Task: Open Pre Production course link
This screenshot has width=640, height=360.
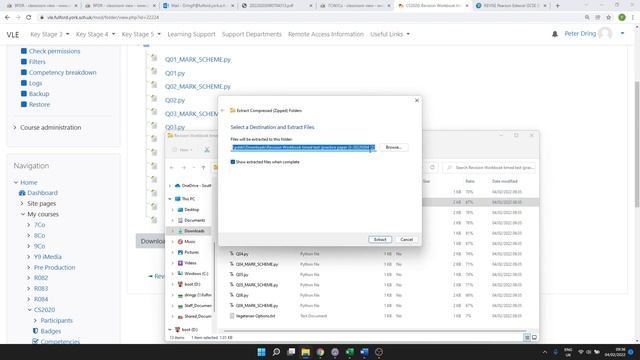Action: [x=54, y=267]
